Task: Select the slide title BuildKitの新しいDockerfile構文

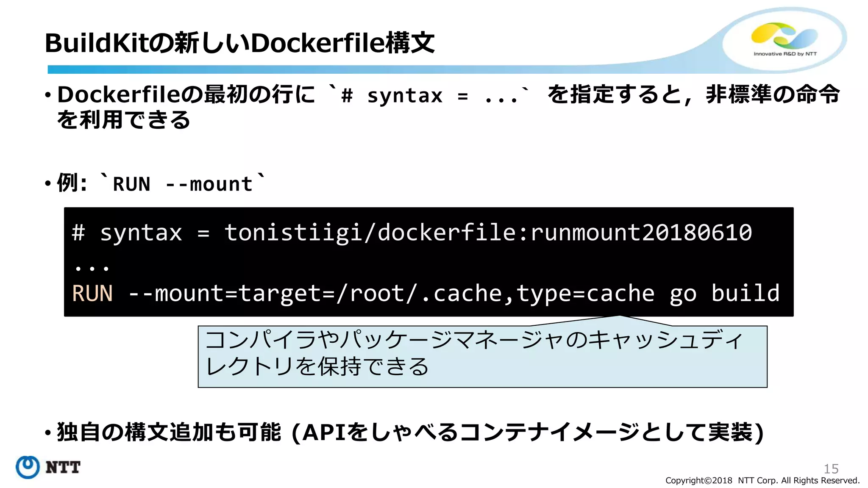Action: tap(240, 43)
